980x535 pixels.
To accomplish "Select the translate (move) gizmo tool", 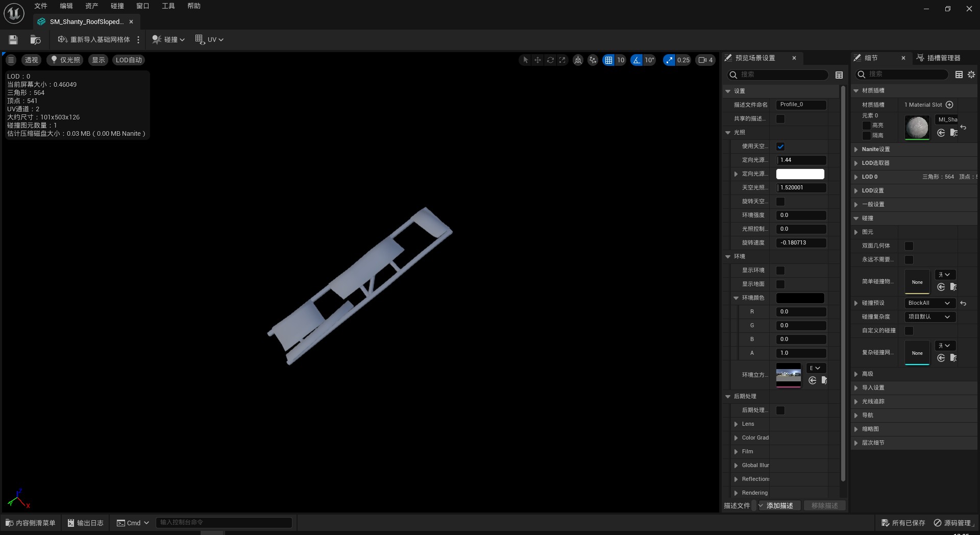I will (x=537, y=60).
